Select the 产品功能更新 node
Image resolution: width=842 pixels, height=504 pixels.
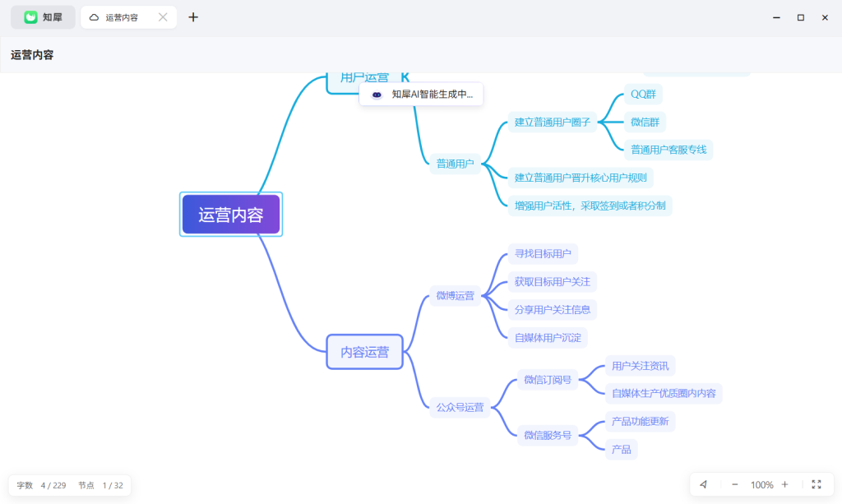[x=640, y=421]
